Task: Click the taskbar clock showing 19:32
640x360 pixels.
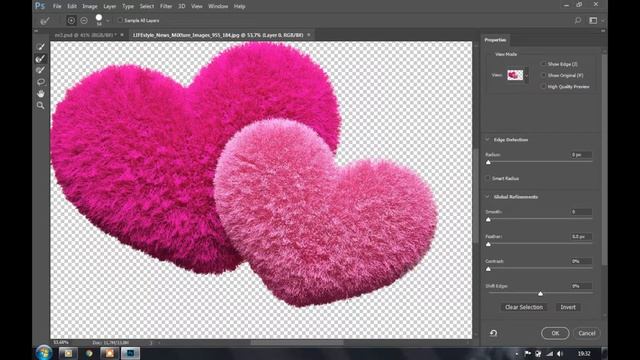Action: (584, 353)
